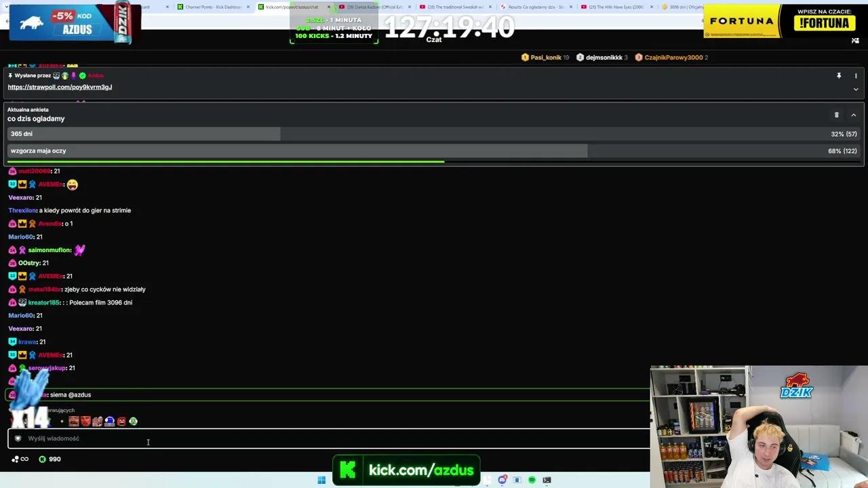The image size is (868, 488).
Task: Click kreator185's moderator badge icon
Action: point(22,303)
